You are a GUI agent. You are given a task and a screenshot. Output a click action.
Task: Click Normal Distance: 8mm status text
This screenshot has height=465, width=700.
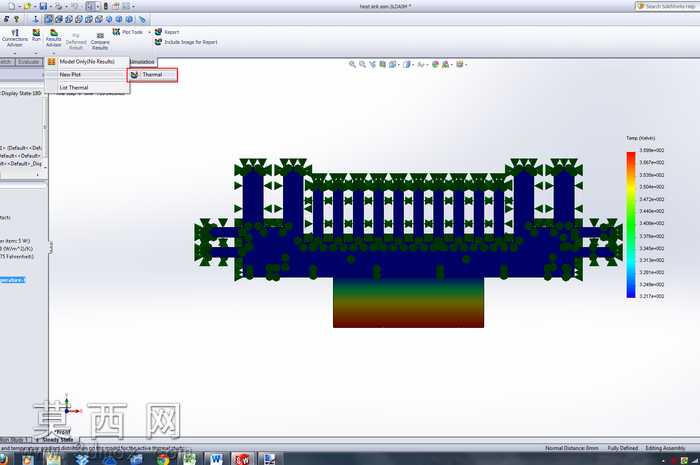572,448
